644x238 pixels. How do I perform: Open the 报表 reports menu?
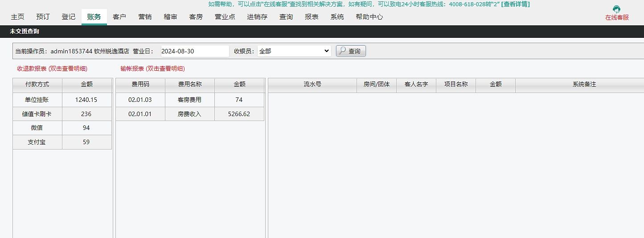(x=312, y=17)
